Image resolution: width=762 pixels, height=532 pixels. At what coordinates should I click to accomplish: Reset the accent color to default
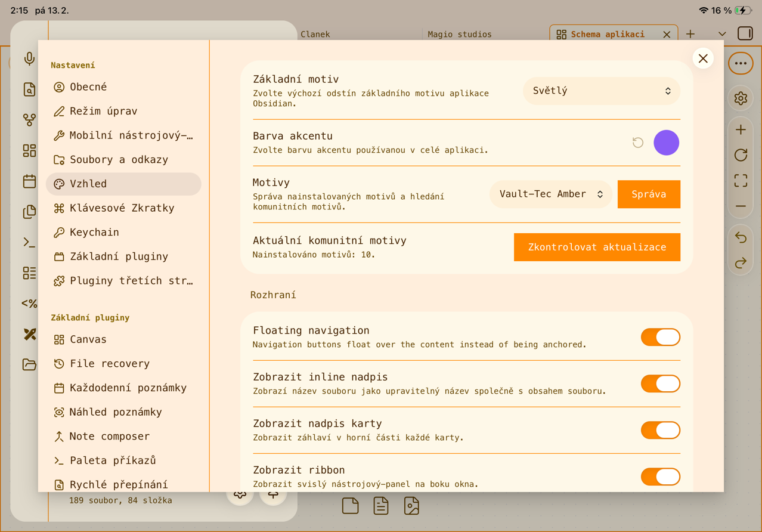pos(637,143)
